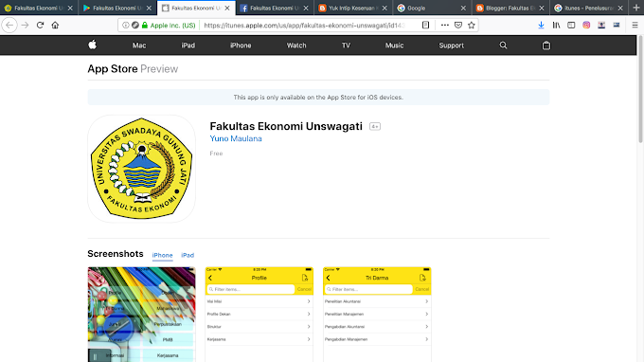This screenshot has width=644, height=362.
Task: Close the active App Store tab
Action: 227,8
